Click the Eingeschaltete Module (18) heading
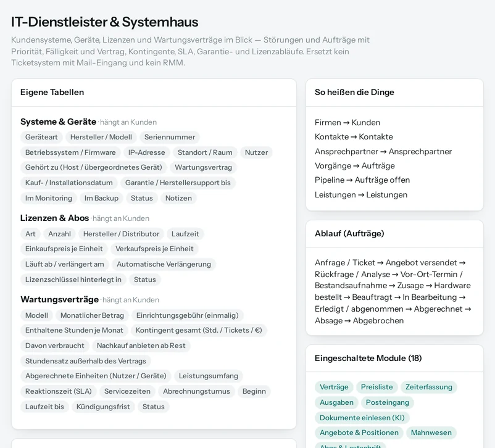Image resolution: width=495 pixels, height=448 pixels. point(368,359)
